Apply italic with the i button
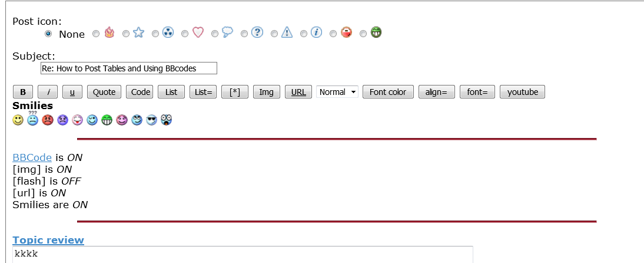Image resolution: width=644 pixels, height=263 pixels. [x=48, y=92]
